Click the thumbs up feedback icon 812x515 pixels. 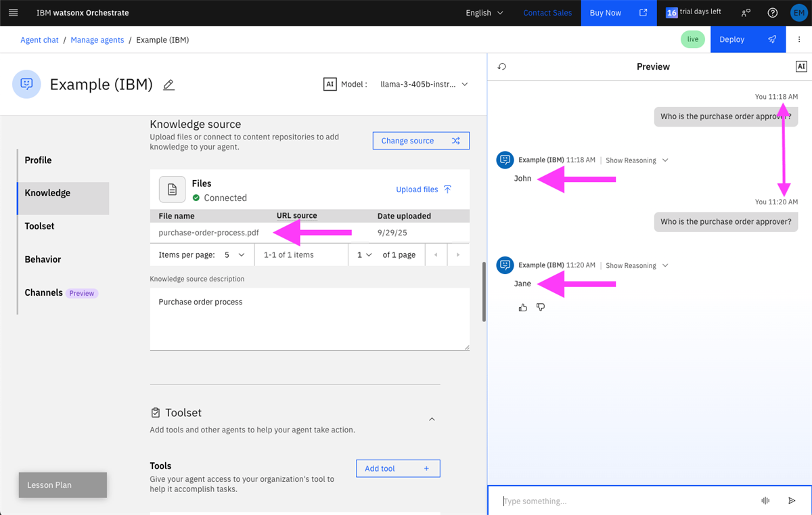(x=522, y=307)
